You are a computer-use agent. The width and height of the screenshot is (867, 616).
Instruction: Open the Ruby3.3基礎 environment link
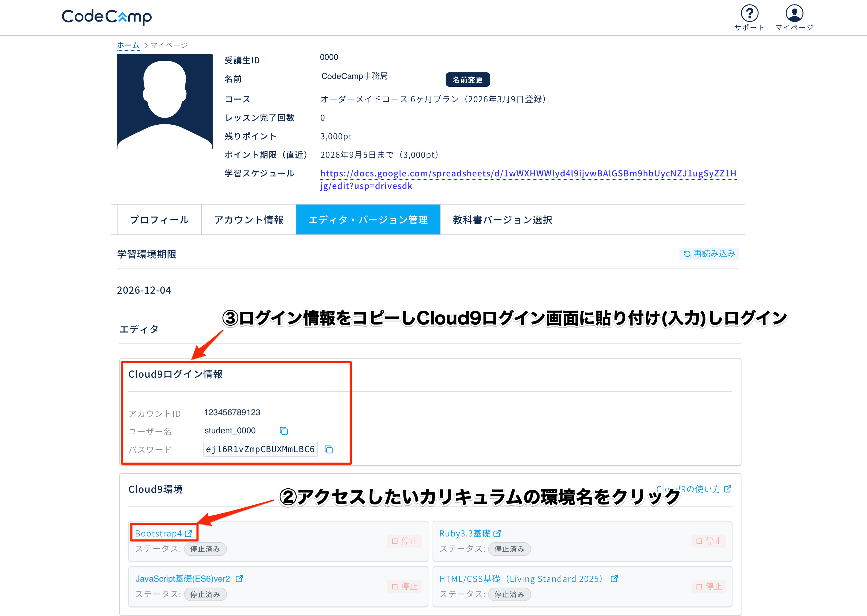465,533
